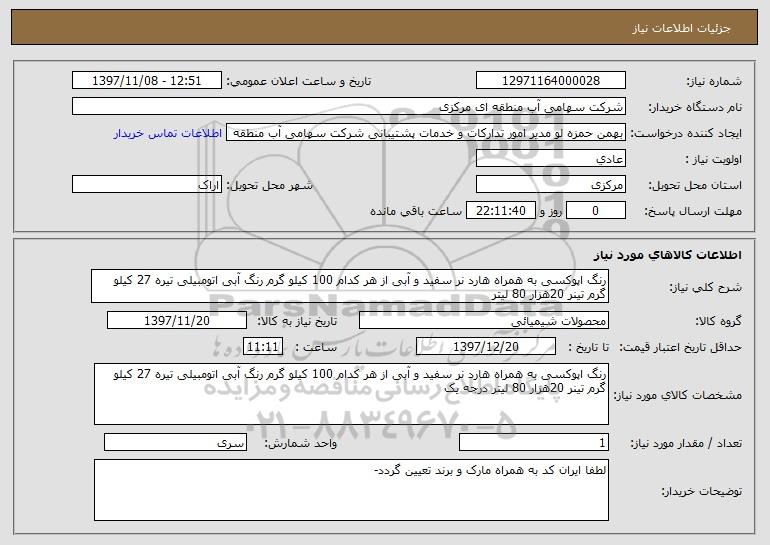The image size is (770, 545).
Task: Click the buyer notes text box
Action: click(351, 490)
